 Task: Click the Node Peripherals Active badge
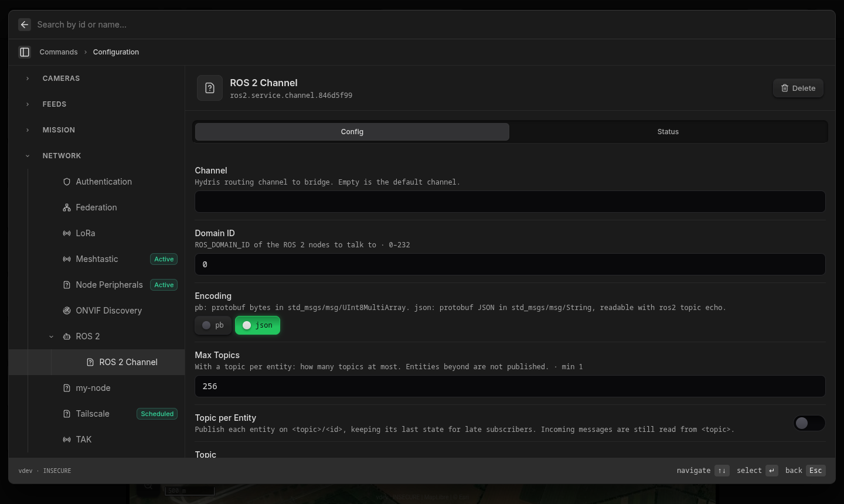point(164,285)
